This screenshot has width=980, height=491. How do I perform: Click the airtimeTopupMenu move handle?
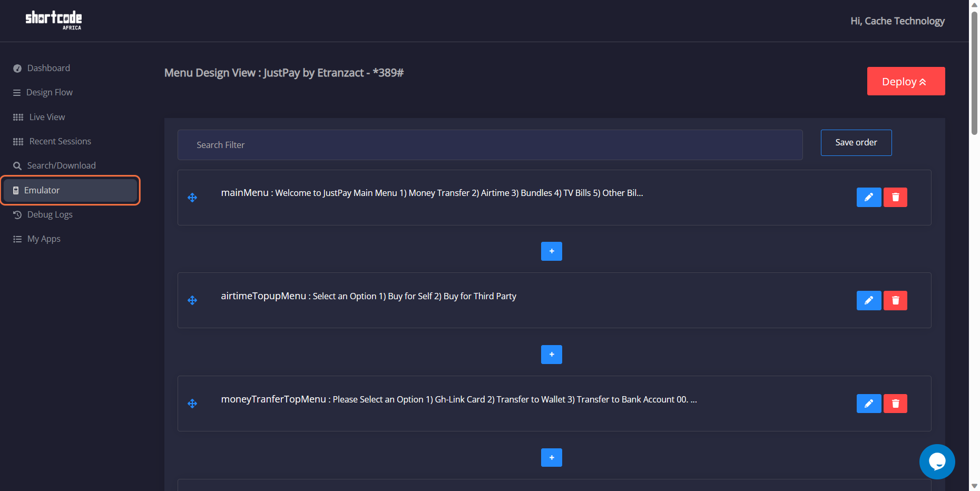coord(192,300)
